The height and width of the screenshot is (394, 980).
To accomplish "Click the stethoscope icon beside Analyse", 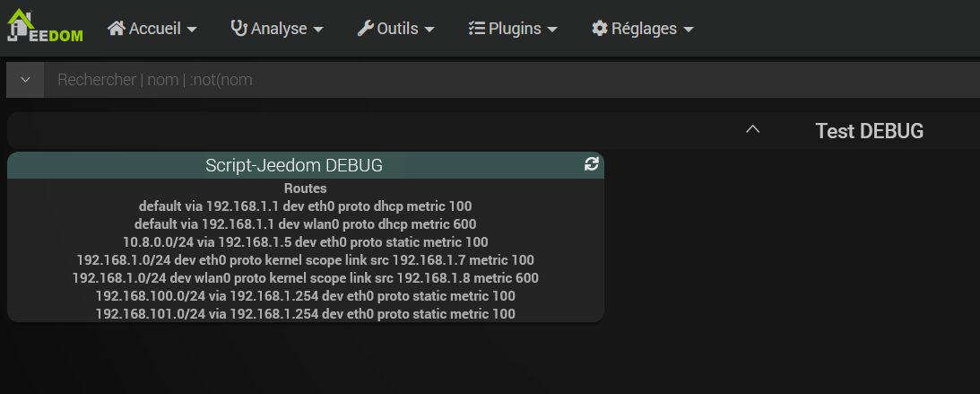I will [x=238, y=29].
